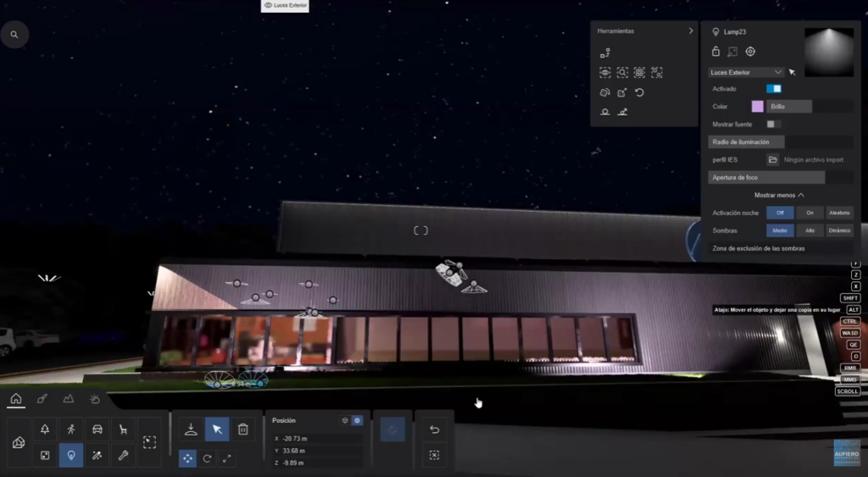The image size is (868, 477).
Task: Set Activación noche to Aleatorio
Action: point(839,213)
